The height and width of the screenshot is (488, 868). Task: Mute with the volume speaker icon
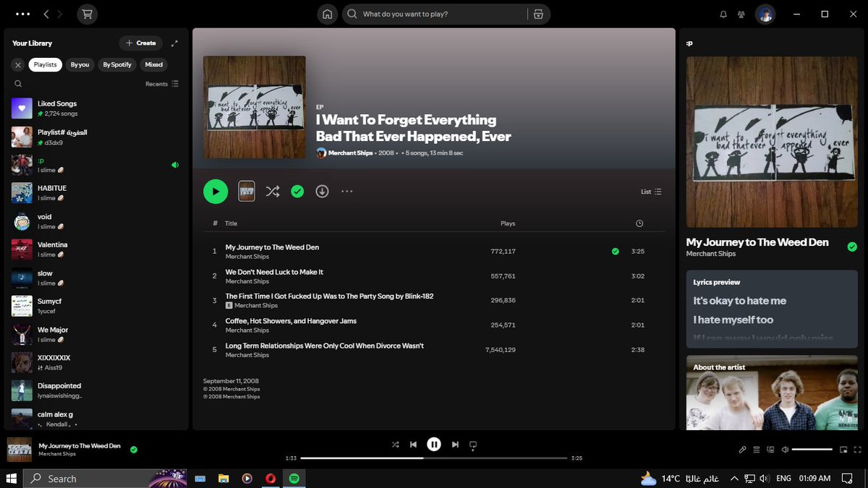[x=785, y=450]
